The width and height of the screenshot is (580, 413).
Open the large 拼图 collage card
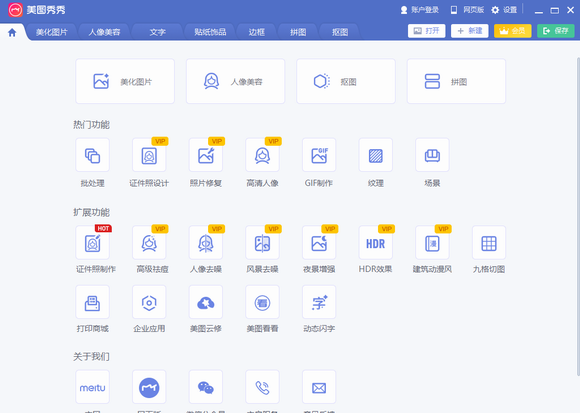pyautogui.click(x=456, y=81)
